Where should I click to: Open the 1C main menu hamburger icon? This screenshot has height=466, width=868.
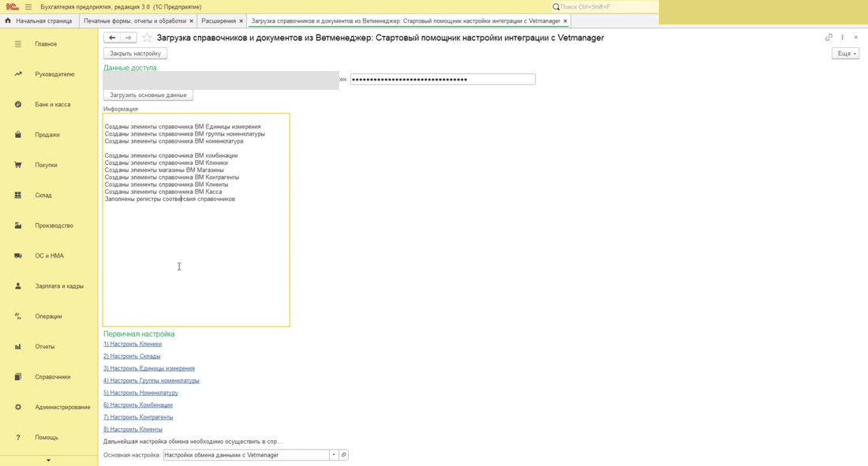pos(28,6)
